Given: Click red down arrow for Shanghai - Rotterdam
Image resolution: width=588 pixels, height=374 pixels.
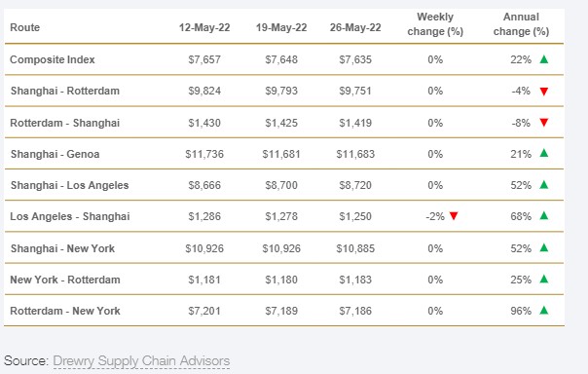Looking at the screenshot, I should coord(544,92).
